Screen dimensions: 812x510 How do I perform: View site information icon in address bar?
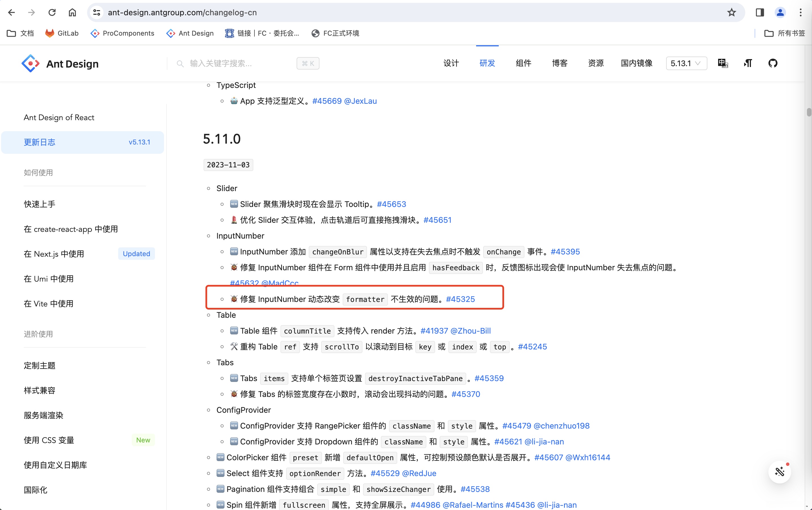click(x=97, y=12)
